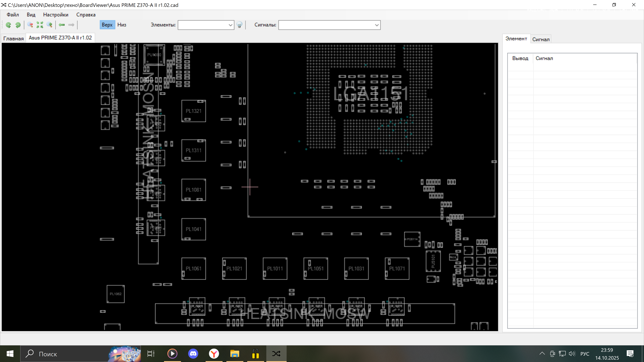Switch to the Сигнал panel tab
Image resolution: width=644 pixels, height=362 pixels.
pos(541,39)
